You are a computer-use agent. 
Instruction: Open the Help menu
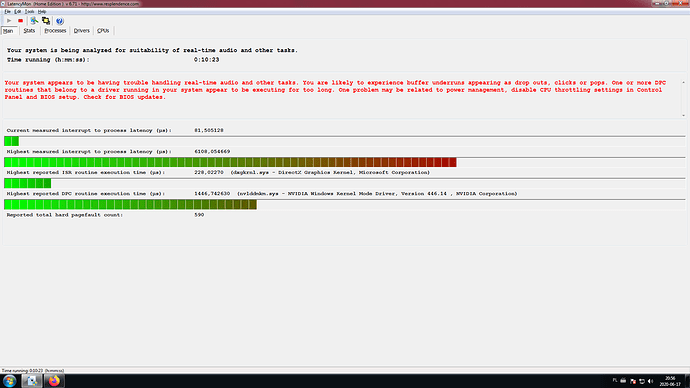pos(42,11)
